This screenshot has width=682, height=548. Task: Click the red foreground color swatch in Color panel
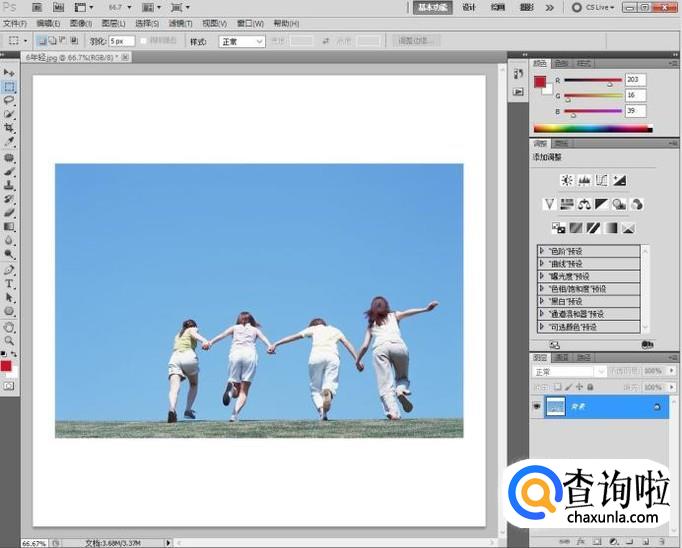(x=539, y=81)
